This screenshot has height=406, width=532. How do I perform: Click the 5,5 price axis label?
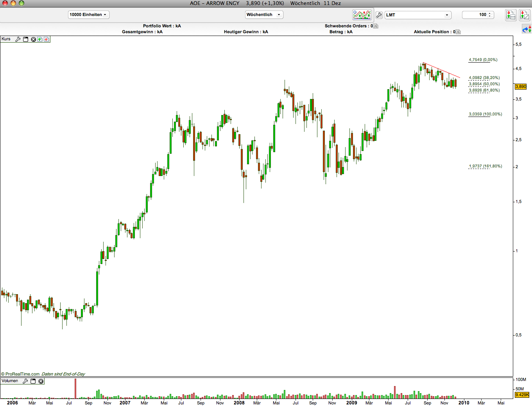tap(518, 45)
